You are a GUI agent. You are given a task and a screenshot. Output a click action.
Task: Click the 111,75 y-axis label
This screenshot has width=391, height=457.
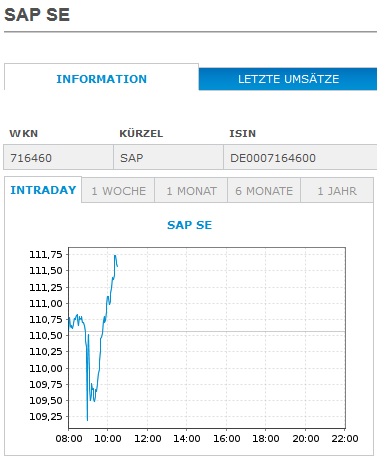(46, 255)
